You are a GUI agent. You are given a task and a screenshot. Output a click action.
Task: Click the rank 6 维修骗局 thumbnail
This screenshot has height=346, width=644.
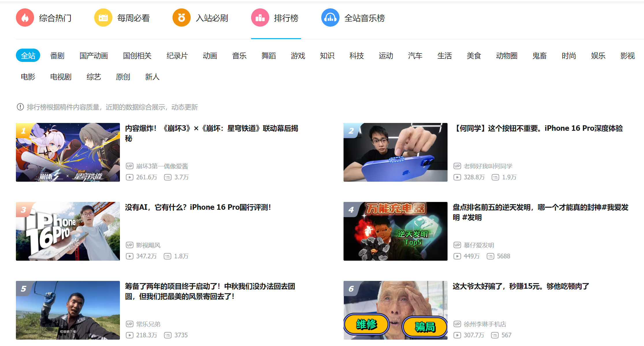tap(395, 310)
